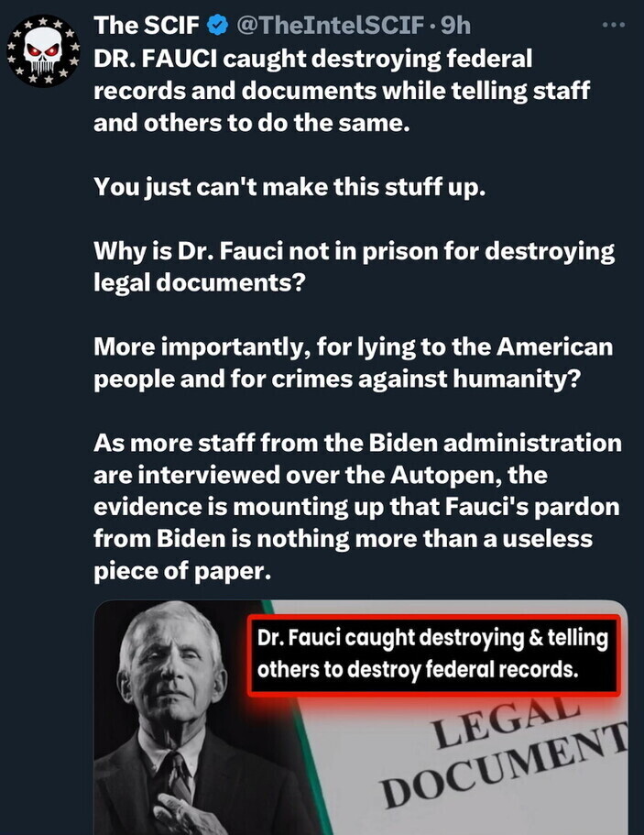Open the 9h timestamp permalink
The height and width of the screenshot is (835, 644).
pyautogui.click(x=456, y=25)
